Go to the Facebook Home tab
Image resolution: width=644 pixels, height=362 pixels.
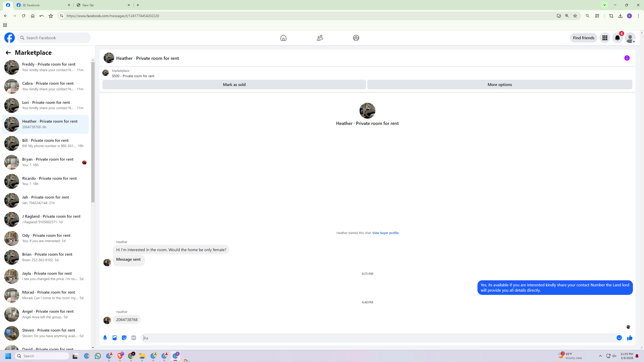(x=283, y=38)
